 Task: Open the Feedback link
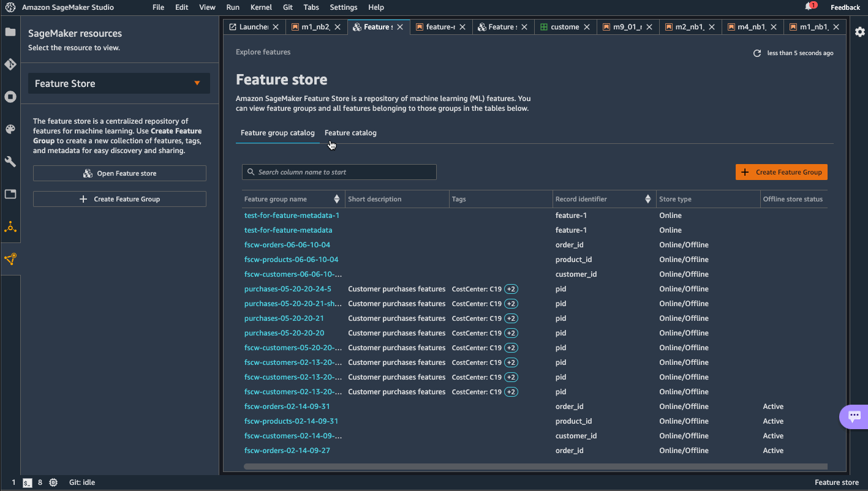pos(845,7)
